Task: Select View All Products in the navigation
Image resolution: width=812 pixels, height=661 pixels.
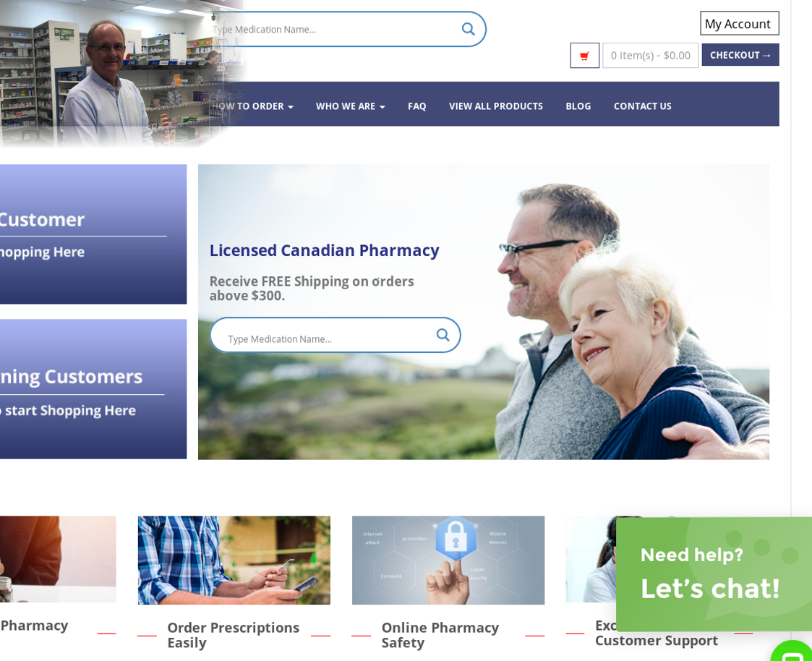Action: [495, 106]
